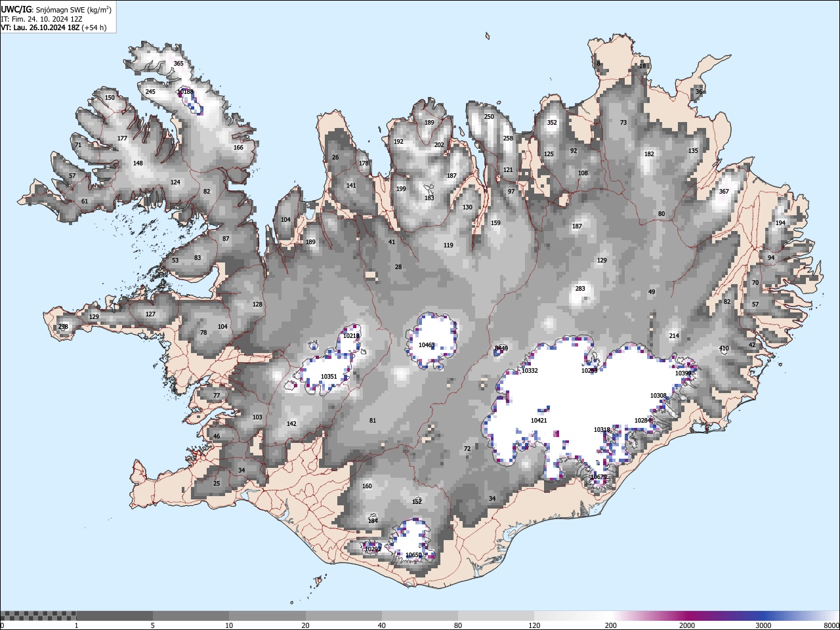Select the glacier value '10218'

(x=351, y=336)
